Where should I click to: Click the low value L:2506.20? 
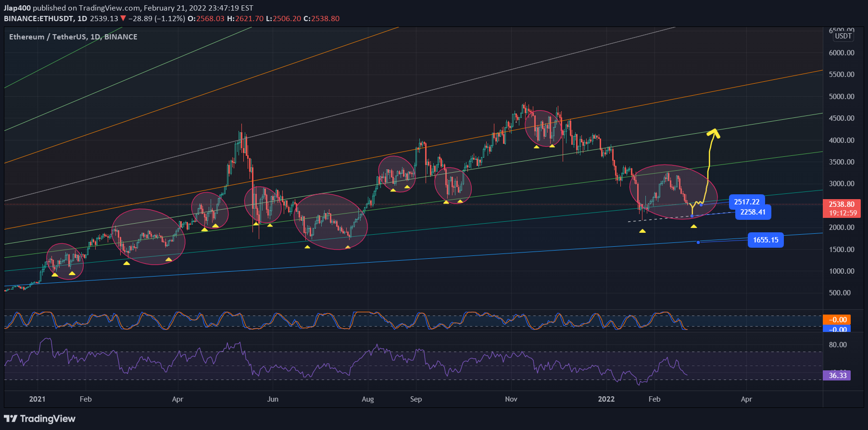pos(283,18)
